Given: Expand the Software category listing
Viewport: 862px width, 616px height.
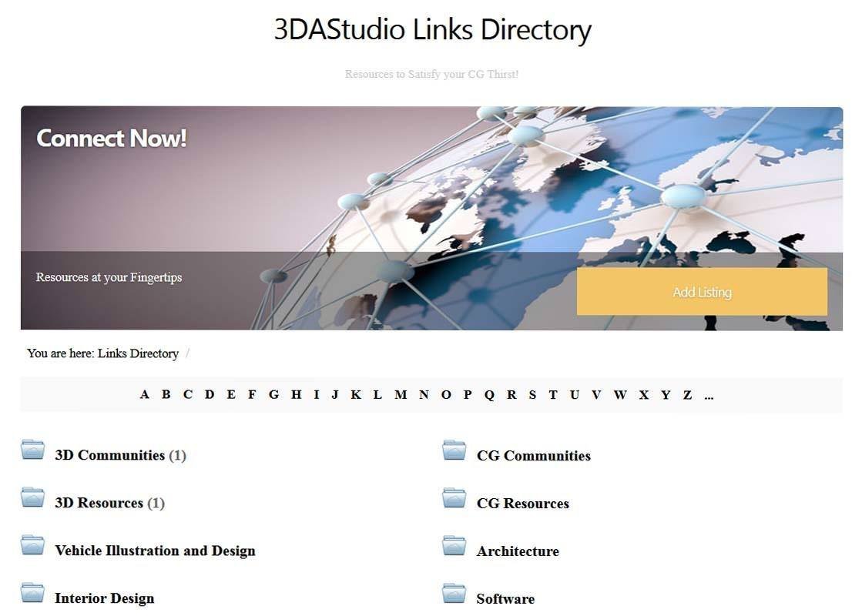Looking at the screenshot, I should click(x=505, y=598).
